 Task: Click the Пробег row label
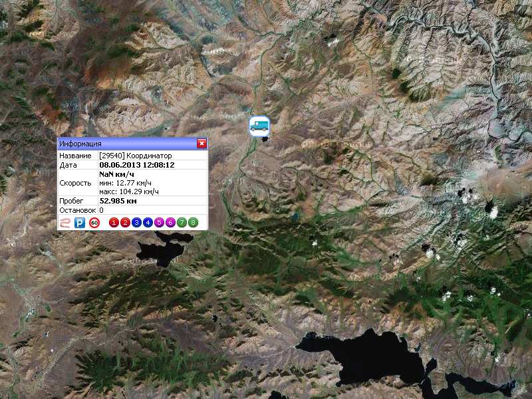click(71, 201)
